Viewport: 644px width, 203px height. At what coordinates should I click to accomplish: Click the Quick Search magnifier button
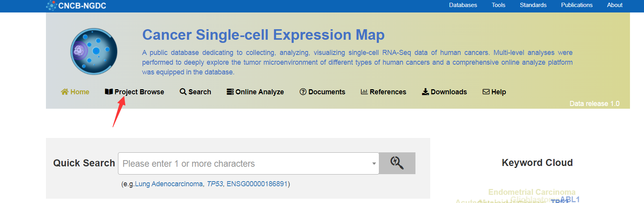click(x=397, y=163)
